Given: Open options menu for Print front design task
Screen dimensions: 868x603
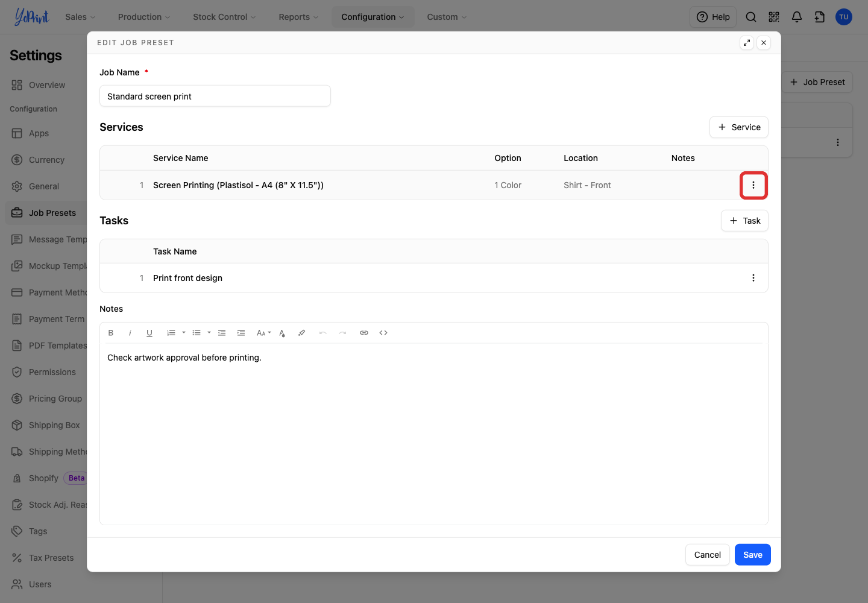Looking at the screenshot, I should pos(753,278).
